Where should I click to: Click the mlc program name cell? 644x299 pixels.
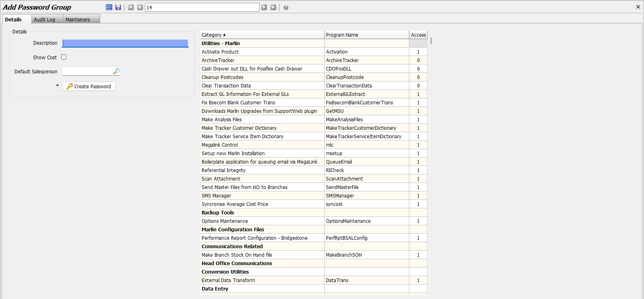367,145
